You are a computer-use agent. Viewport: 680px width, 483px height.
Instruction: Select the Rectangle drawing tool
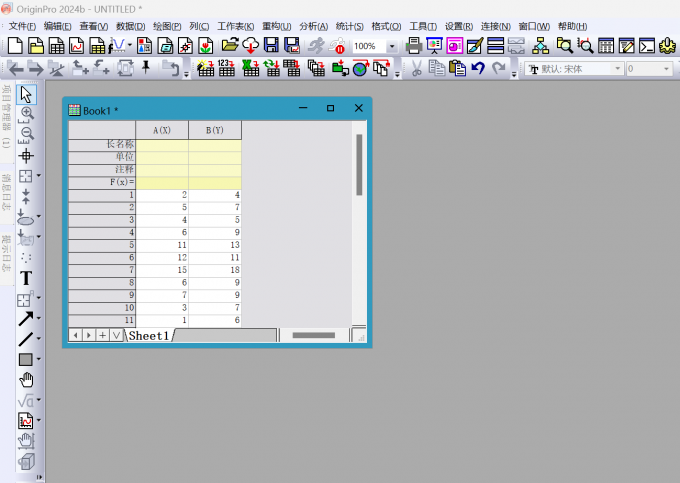coord(25,359)
